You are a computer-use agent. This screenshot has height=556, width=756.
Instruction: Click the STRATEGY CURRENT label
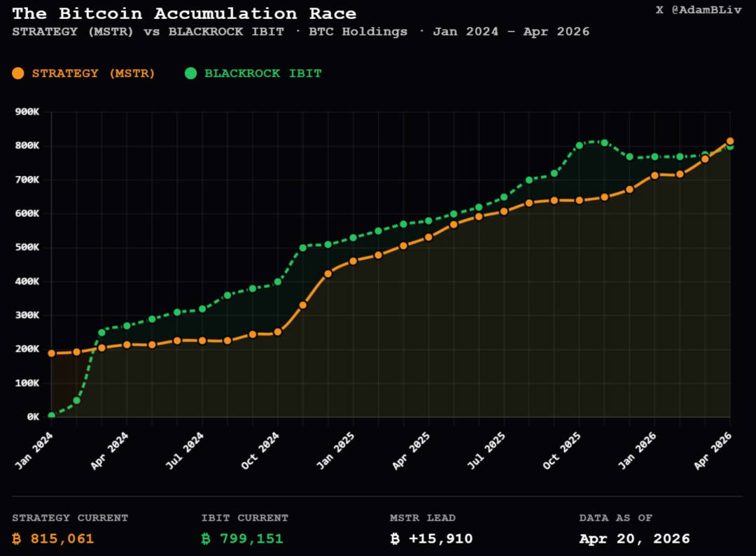click(70, 518)
